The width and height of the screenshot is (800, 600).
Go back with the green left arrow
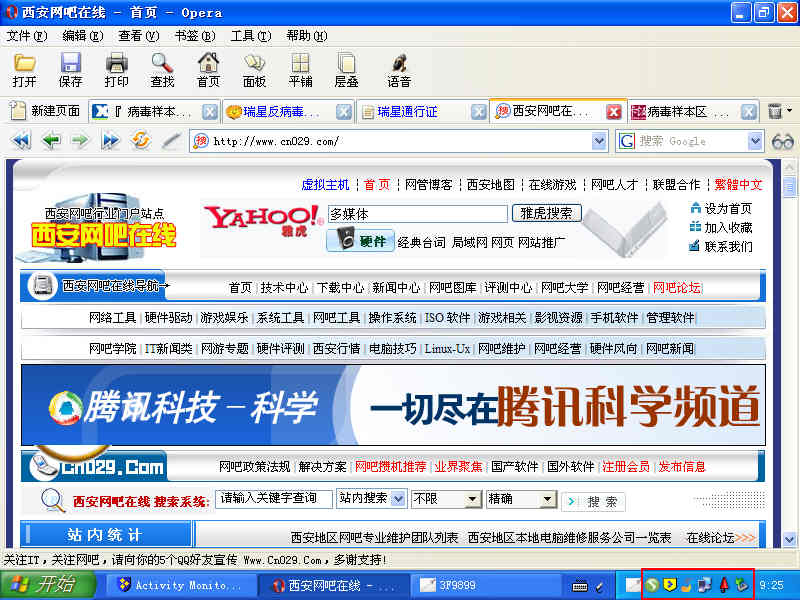coord(51,140)
